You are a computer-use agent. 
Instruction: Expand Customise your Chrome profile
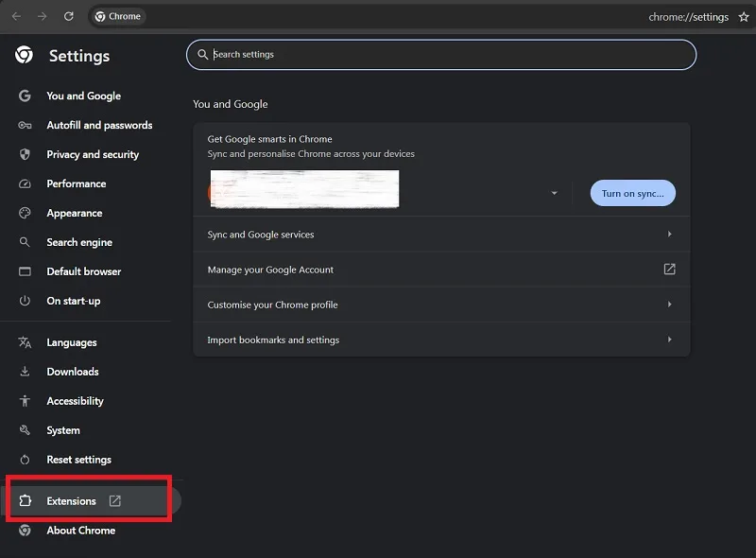(441, 305)
